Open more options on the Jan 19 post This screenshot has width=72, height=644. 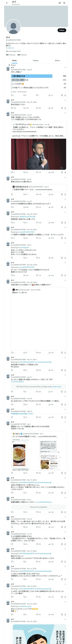point(65,113)
